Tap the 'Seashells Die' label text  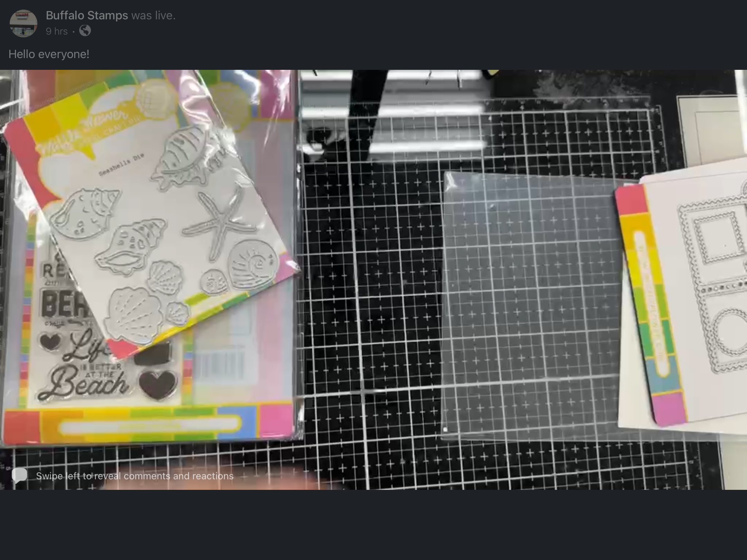click(121, 165)
